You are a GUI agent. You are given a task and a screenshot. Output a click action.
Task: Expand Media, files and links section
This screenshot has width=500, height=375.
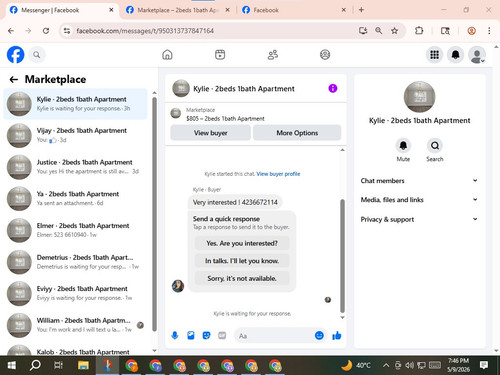click(x=419, y=200)
